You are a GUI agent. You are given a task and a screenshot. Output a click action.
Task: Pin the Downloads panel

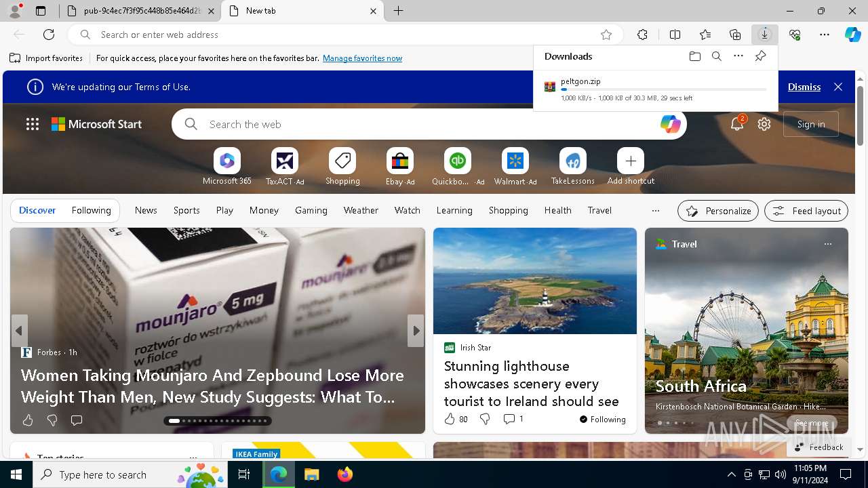click(760, 56)
